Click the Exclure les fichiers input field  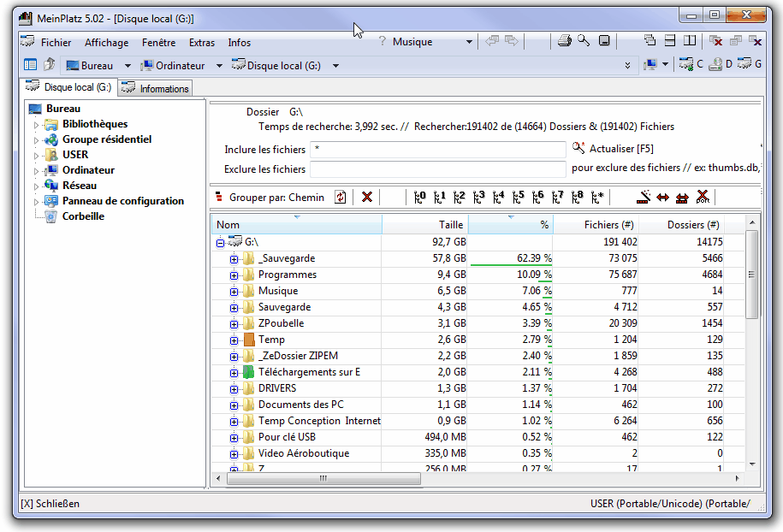[437, 169]
